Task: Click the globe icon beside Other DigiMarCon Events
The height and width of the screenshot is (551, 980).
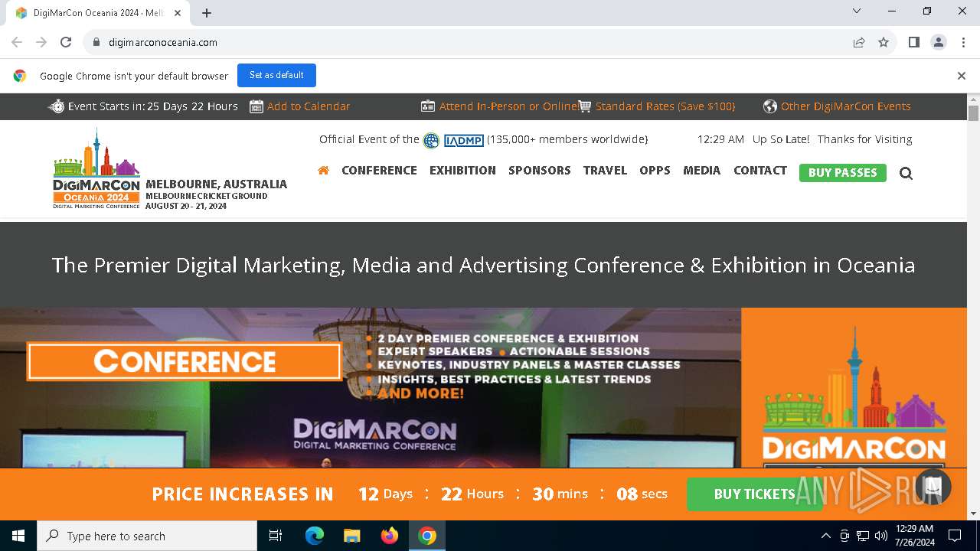Action: coord(770,106)
